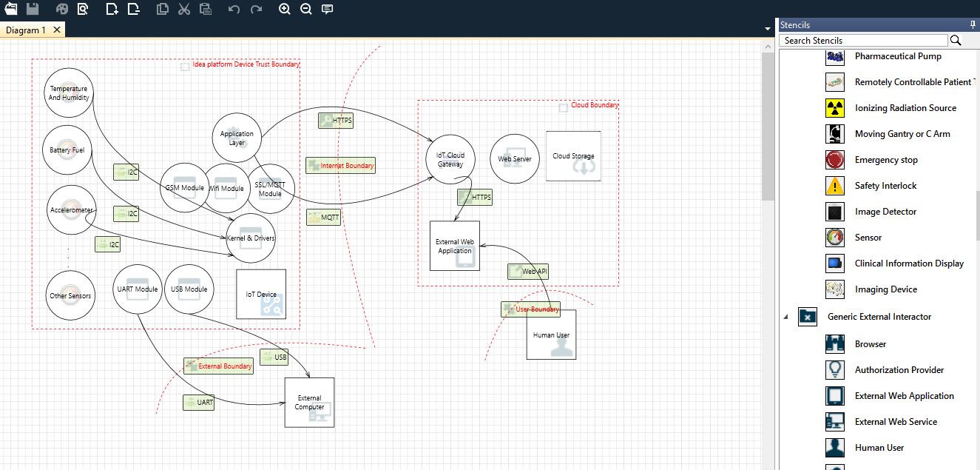Select the Kernel & Drivers process node

[251, 238]
